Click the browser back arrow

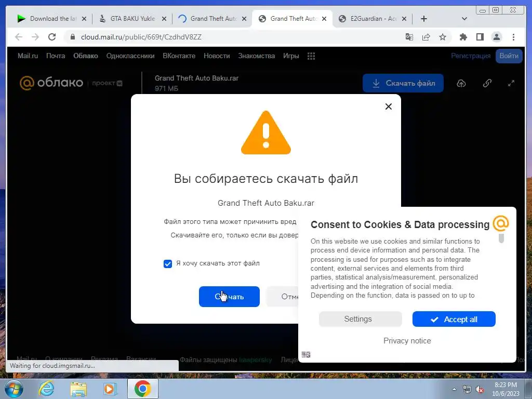click(19, 37)
